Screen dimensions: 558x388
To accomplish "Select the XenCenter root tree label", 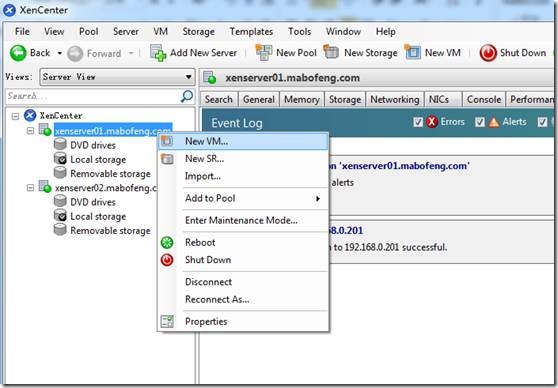I will click(61, 116).
